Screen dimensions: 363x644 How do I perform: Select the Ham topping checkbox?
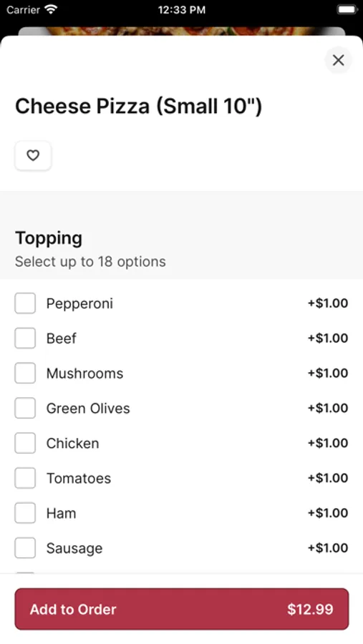pos(25,513)
